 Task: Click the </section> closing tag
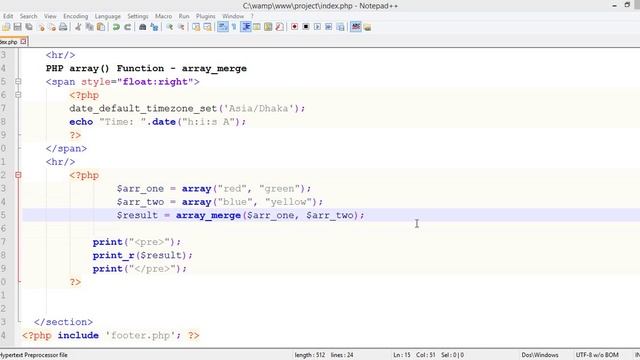[x=63, y=322]
